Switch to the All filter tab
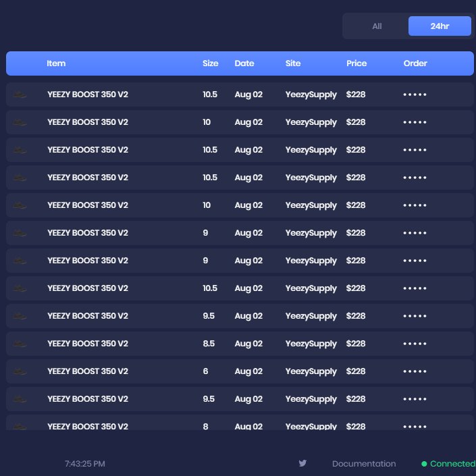The image size is (476, 476). pos(377,26)
